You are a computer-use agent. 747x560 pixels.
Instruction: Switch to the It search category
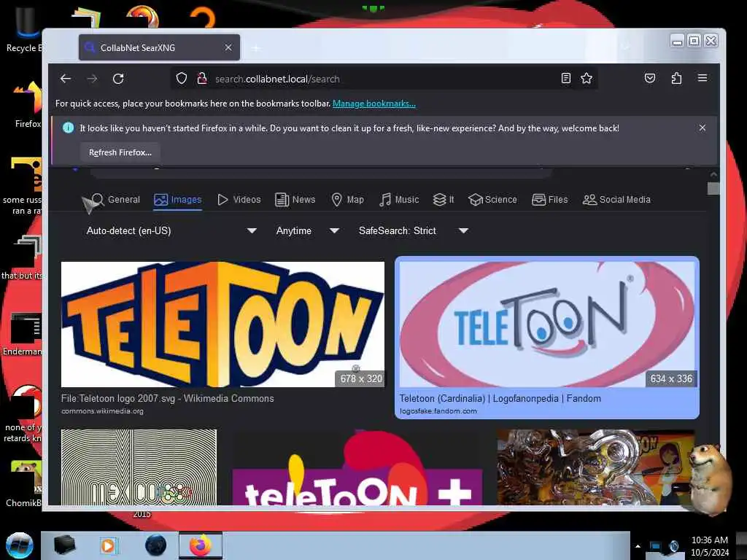pyautogui.click(x=443, y=200)
